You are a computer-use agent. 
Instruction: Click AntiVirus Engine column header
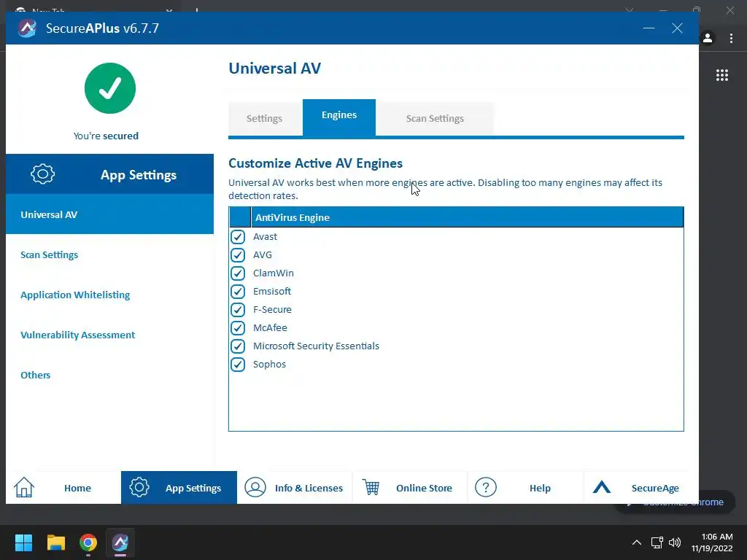pos(467,217)
